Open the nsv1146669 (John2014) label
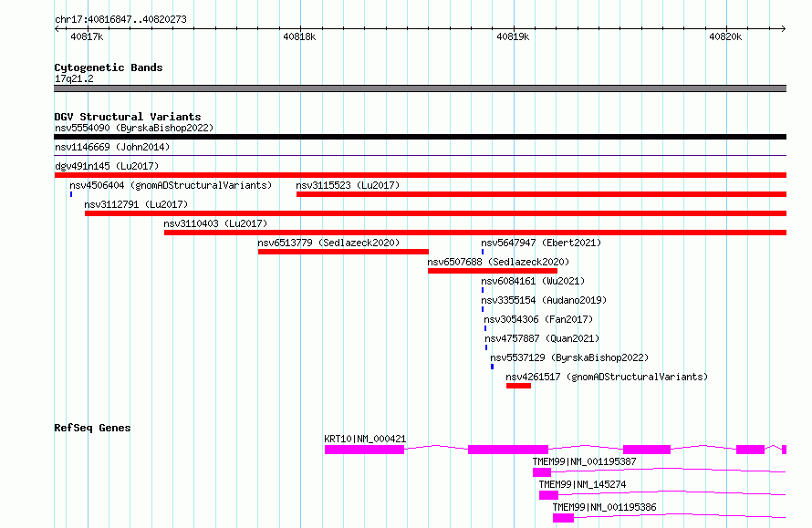 pyautogui.click(x=112, y=147)
